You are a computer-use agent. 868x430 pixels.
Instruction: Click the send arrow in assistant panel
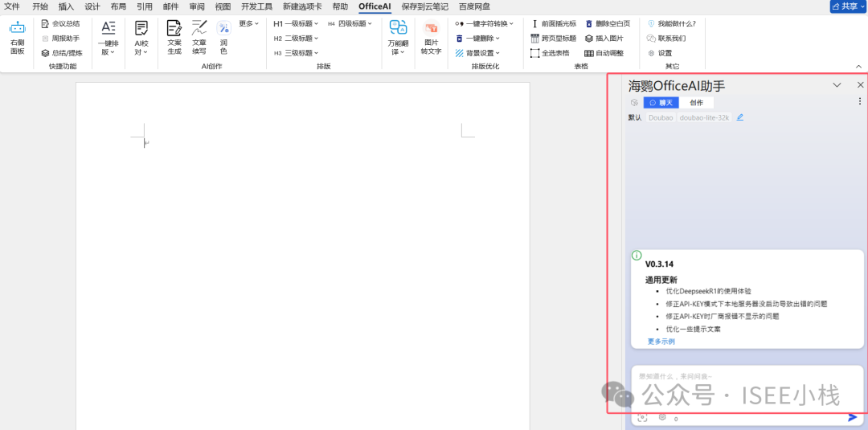[853, 417]
